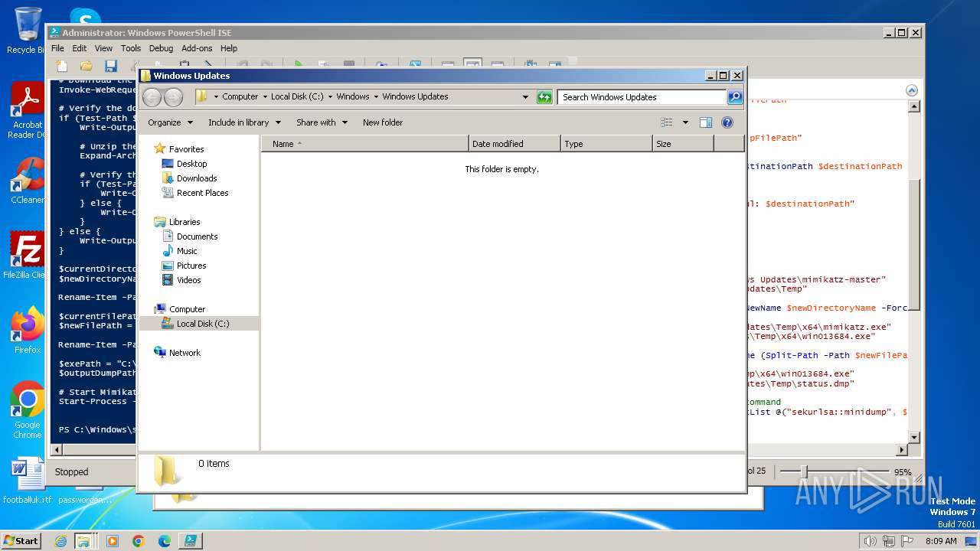Screen dimensions: 980x551
Task: Launch Internet Explorer from the taskbar
Action: pos(61,541)
